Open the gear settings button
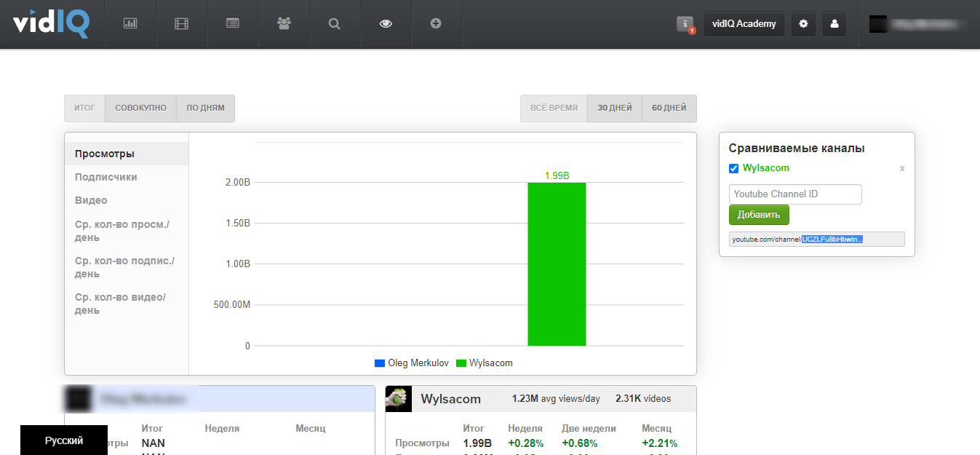 (803, 23)
